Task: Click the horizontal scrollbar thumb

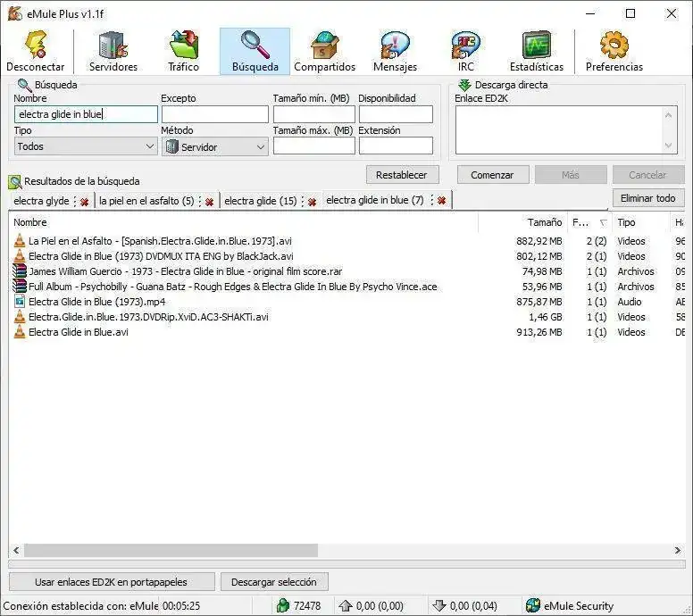Action: (171, 550)
